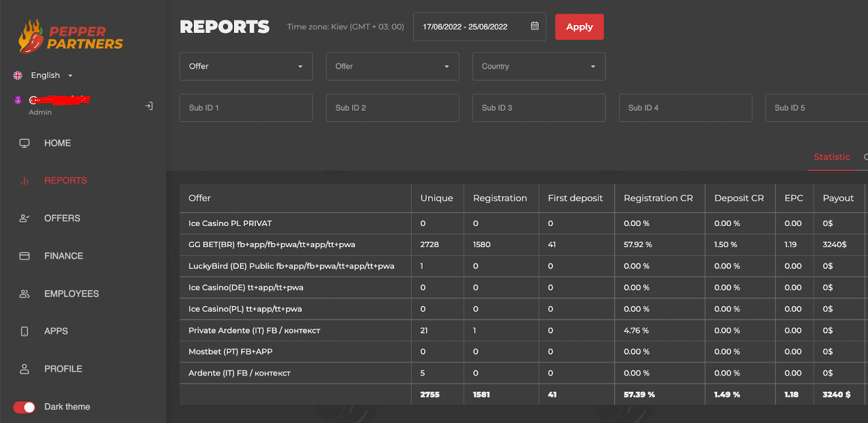Click the 4.76 % registration CR value

click(636, 330)
